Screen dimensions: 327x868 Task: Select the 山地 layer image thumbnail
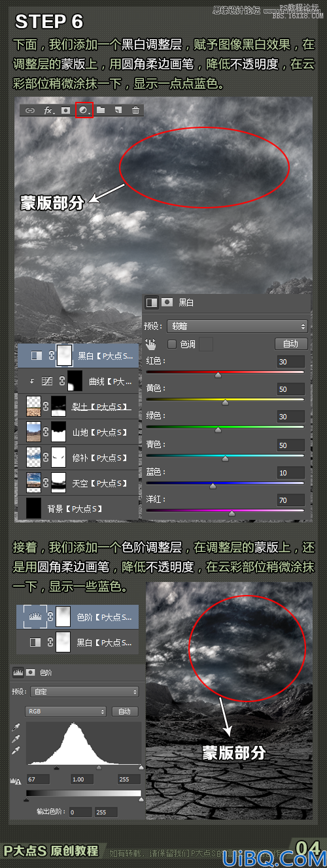tap(33, 432)
